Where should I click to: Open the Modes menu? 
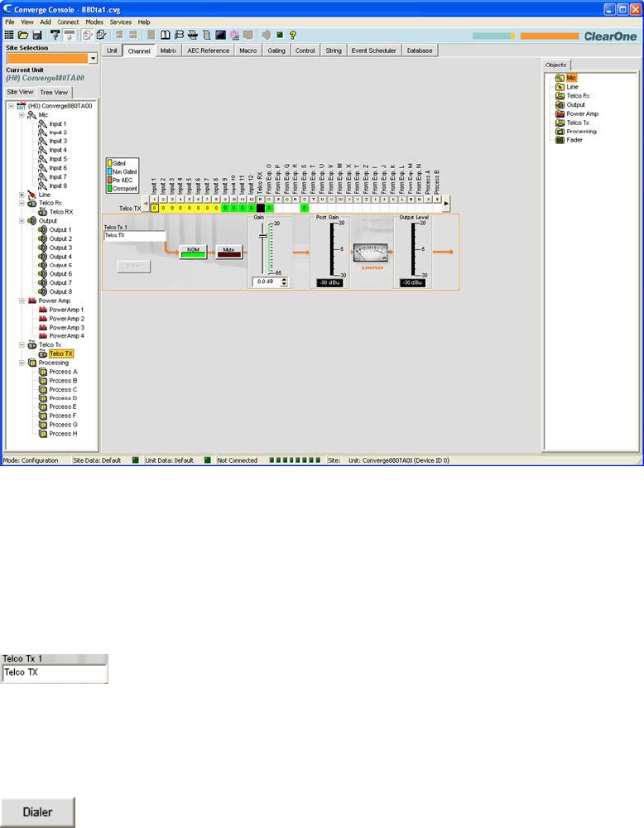(94, 22)
